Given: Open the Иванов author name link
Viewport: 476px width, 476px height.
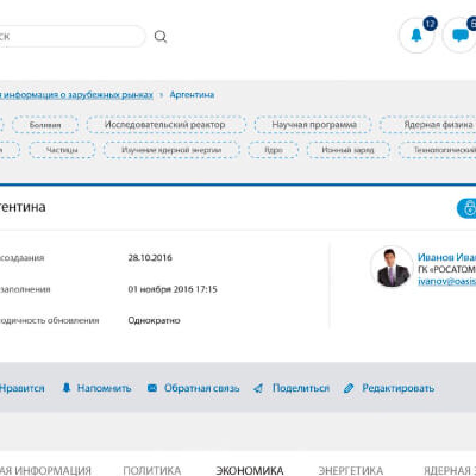Looking at the screenshot, I should [x=447, y=257].
